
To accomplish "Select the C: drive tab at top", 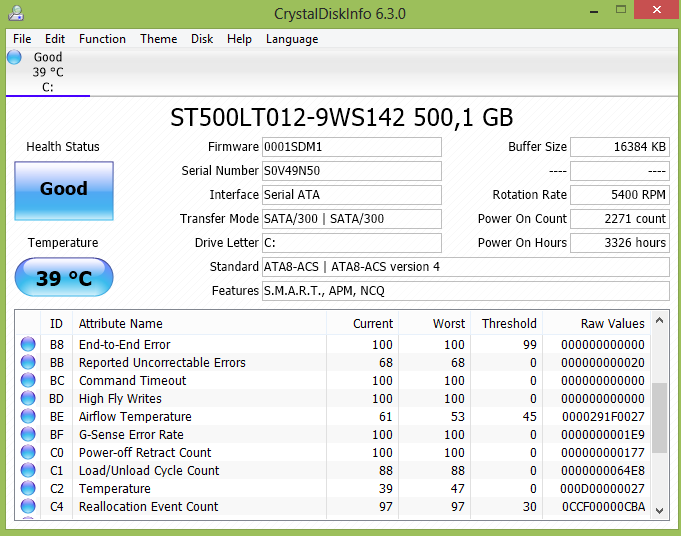I will (x=48, y=72).
